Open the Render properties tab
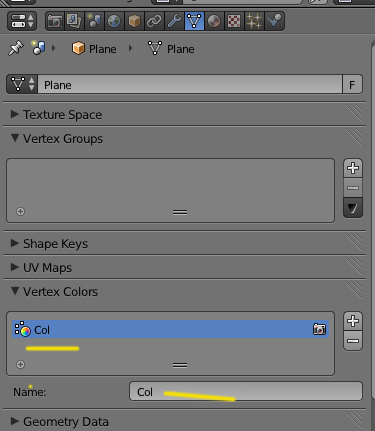 [55, 21]
